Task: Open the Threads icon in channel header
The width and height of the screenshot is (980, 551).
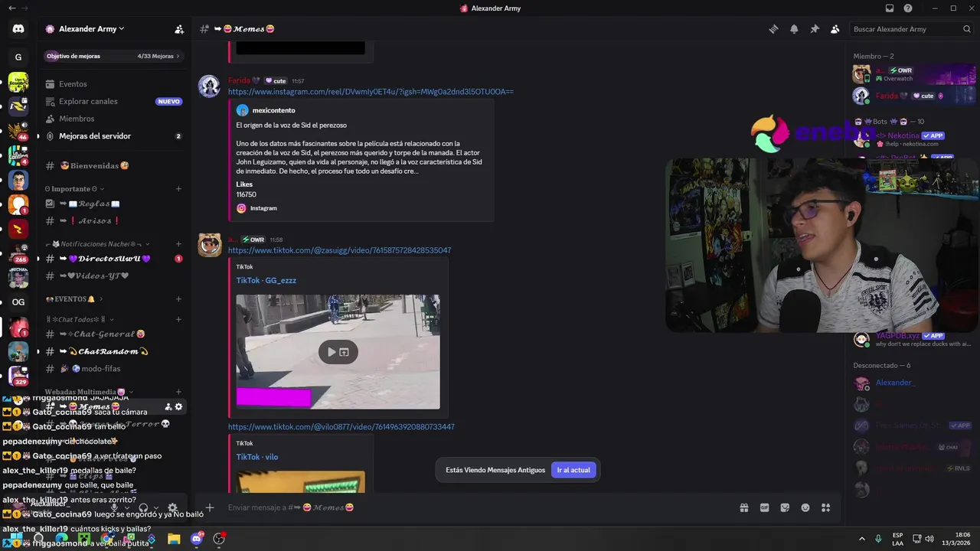Action: [x=773, y=29]
